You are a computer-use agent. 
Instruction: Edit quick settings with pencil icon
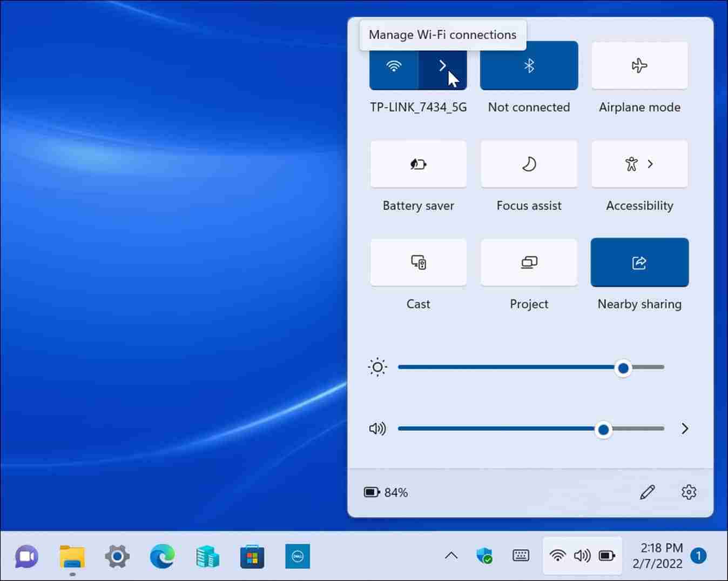[647, 492]
